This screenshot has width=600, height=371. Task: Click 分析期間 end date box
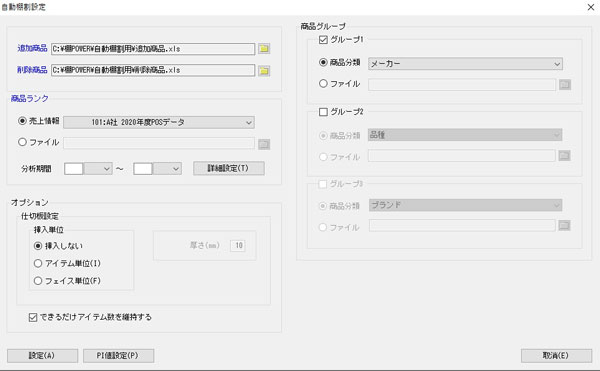click(143, 169)
